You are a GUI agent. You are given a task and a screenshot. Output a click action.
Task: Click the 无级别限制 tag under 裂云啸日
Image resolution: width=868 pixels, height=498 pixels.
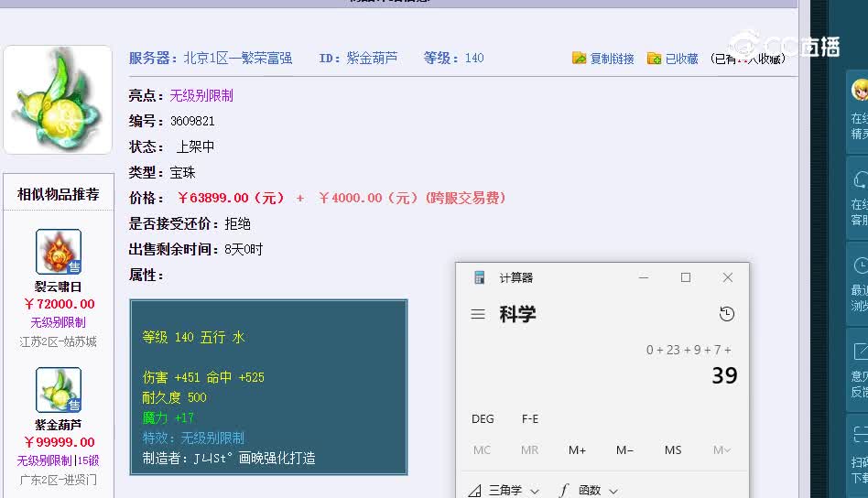[x=58, y=322]
